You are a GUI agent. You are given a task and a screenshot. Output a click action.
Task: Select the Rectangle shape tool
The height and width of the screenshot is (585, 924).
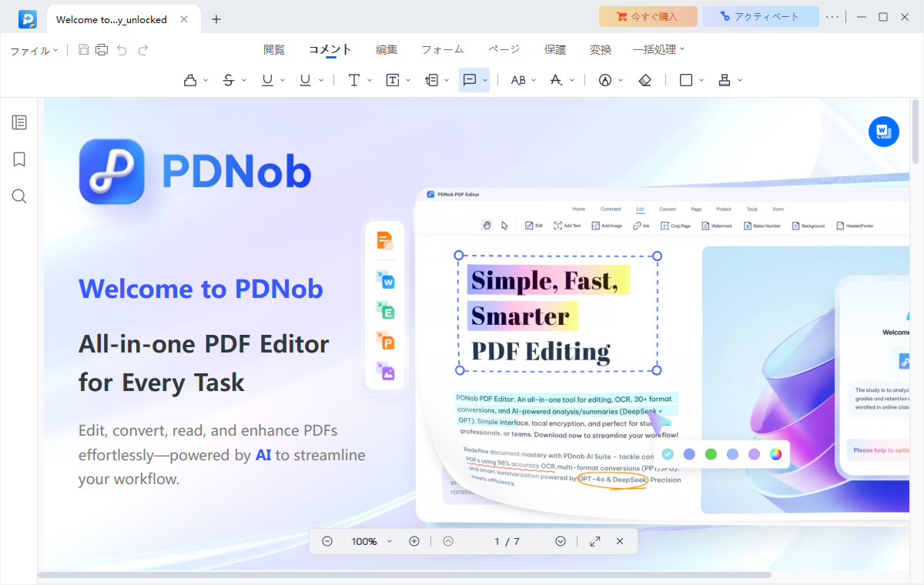686,80
